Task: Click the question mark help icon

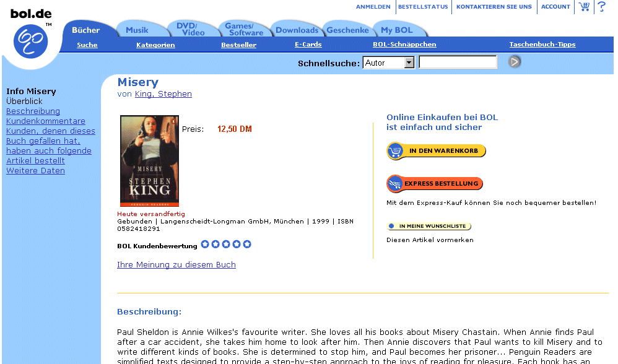Action: pos(601,6)
